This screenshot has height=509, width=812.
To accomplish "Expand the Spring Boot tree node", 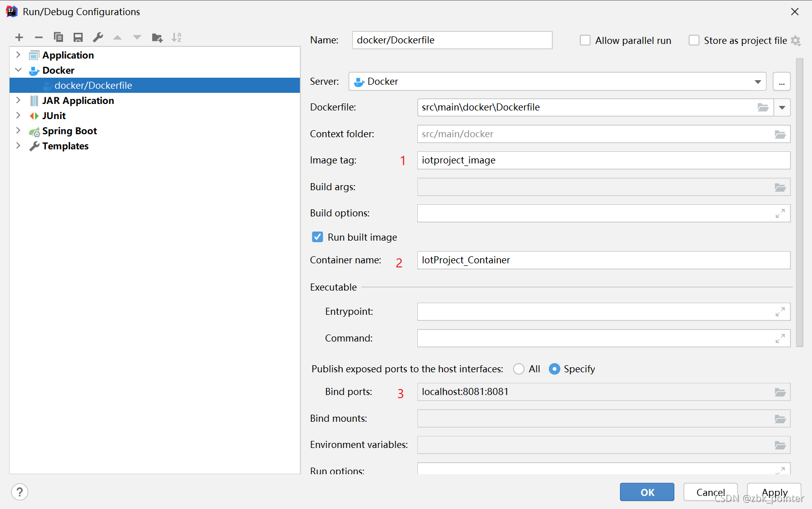I will click(18, 131).
